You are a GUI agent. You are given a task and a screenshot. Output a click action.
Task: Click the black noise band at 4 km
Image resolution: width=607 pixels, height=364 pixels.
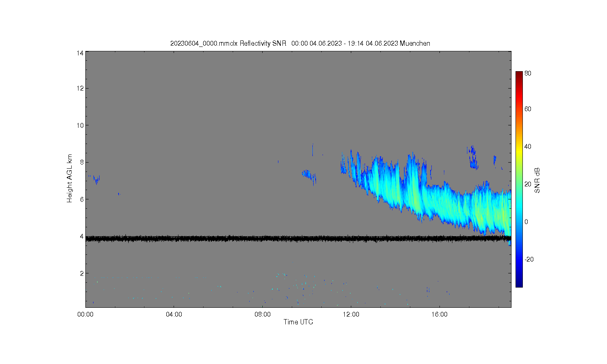tap(298, 239)
